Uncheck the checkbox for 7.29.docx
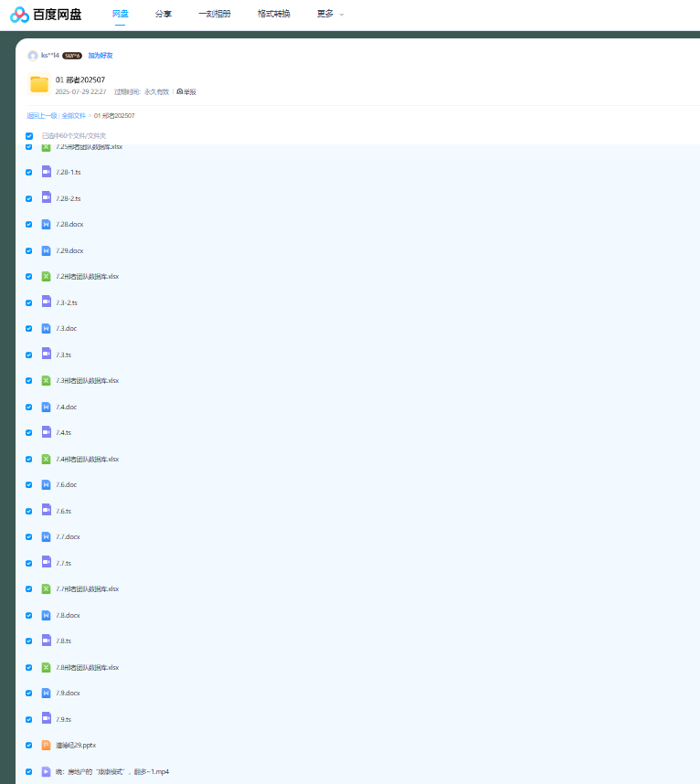700x784 pixels. coord(29,250)
